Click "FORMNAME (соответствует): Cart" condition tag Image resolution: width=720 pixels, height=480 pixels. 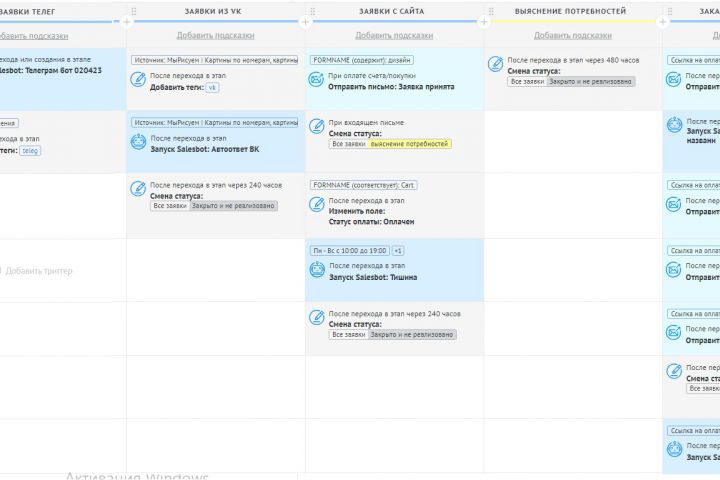click(364, 185)
